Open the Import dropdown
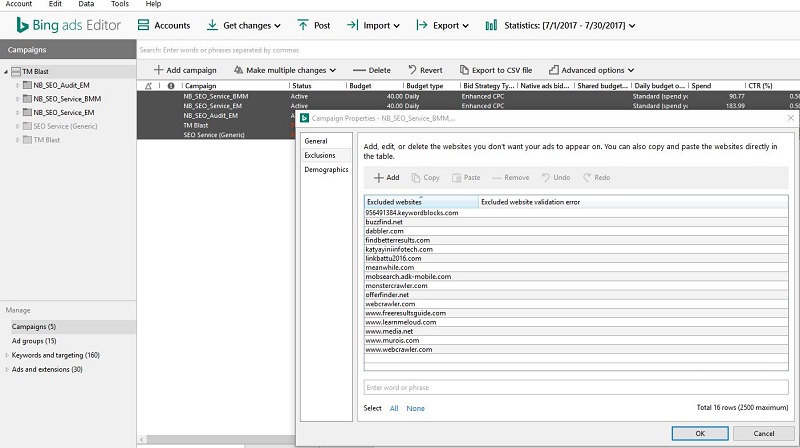Image resolution: width=800 pixels, height=448 pixels. [x=373, y=26]
